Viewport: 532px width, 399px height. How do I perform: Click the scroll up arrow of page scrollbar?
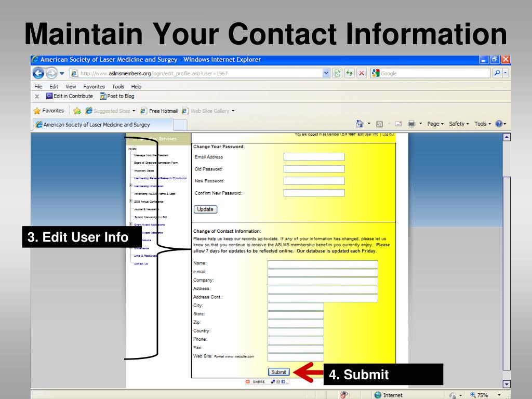(x=507, y=137)
